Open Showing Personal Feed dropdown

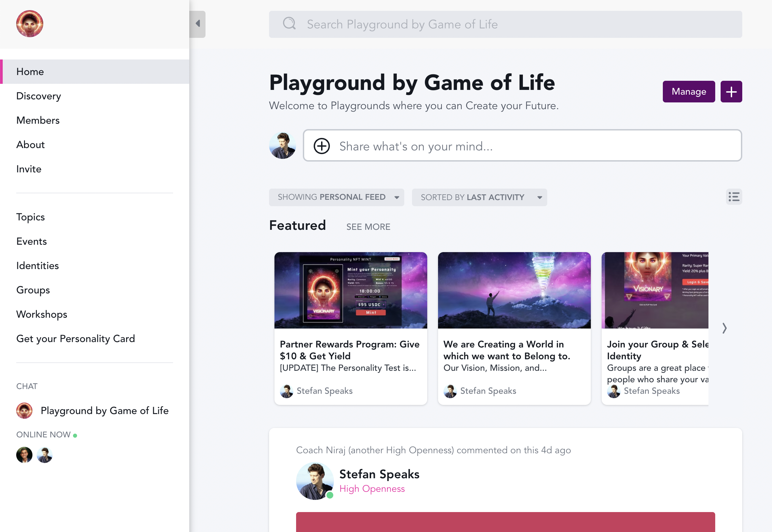click(336, 197)
